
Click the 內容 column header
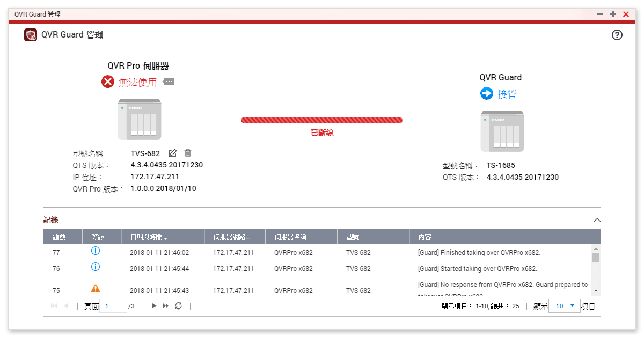pos(424,237)
